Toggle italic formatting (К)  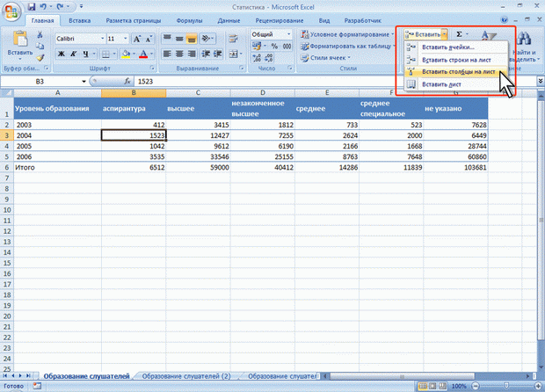(73, 54)
